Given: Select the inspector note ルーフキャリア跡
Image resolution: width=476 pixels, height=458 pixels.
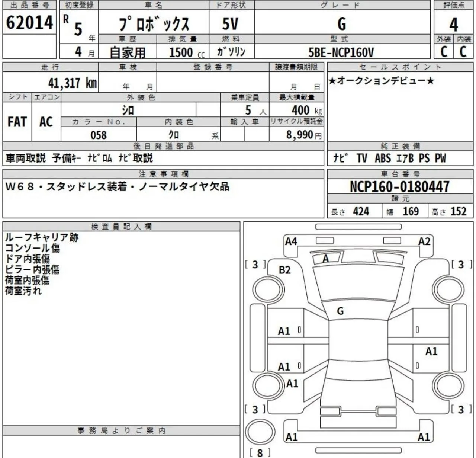Looking at the screenshot, I should point(42,237).
